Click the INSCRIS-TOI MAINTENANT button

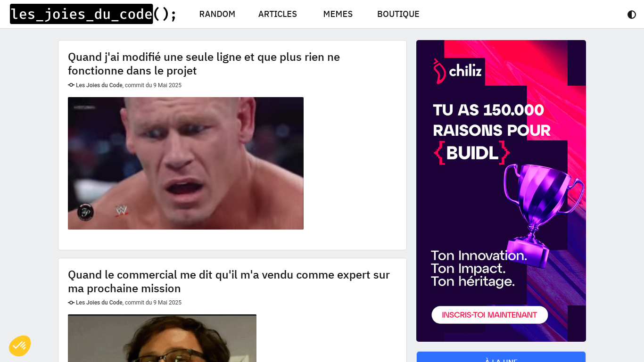489,315
